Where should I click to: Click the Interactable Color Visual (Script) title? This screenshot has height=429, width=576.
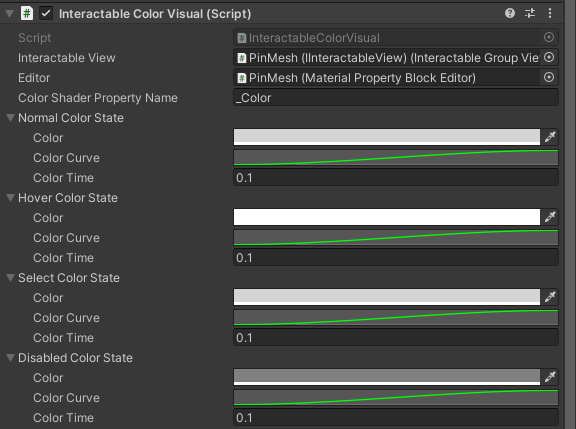tap(155, 14)
